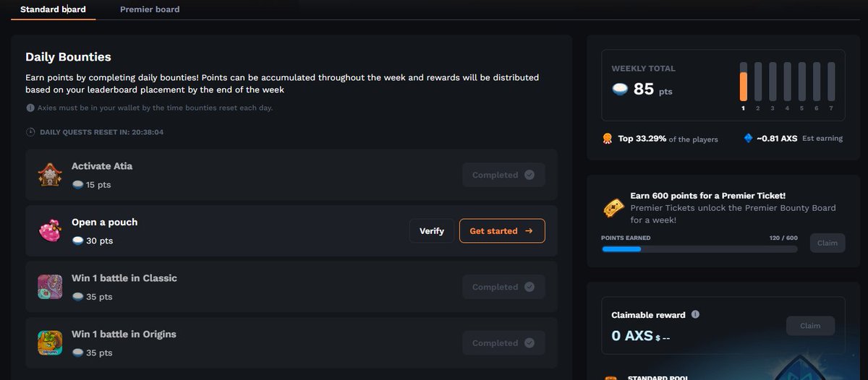
Task: Click the Premier Ticket Claim button
Action: tap(827, 243)
